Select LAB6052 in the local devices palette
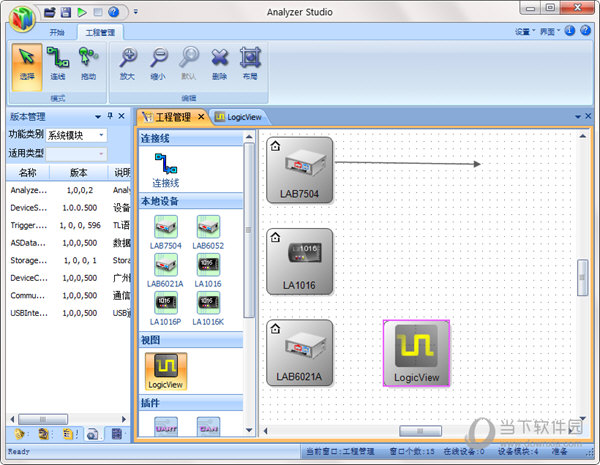600x465 pixels. tap(208, 233)
